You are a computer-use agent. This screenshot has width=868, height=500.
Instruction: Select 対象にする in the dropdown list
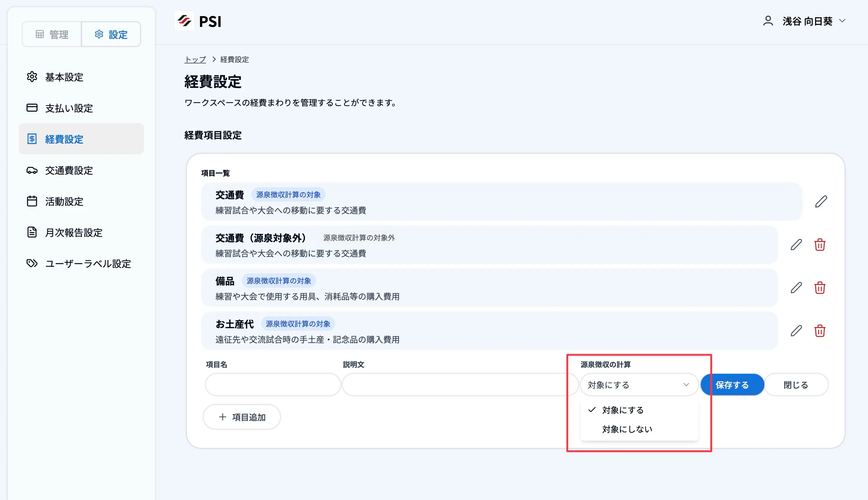click(623, 410)
